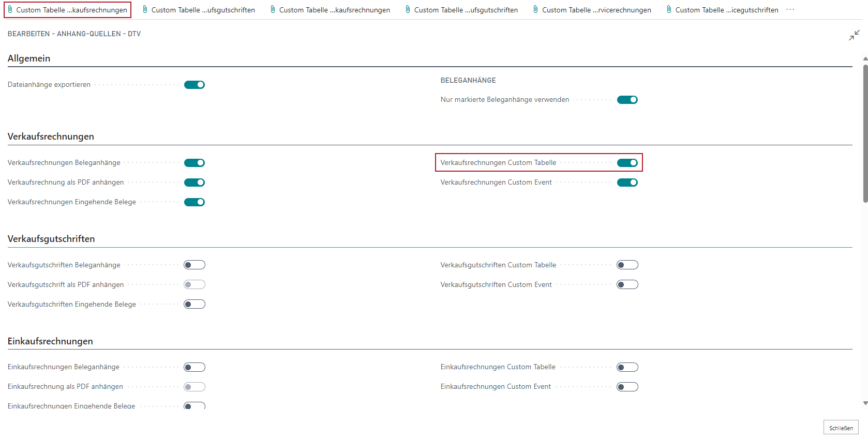
Task: Click the scroll down arrow of the page
Action: [x=865, y=403]
